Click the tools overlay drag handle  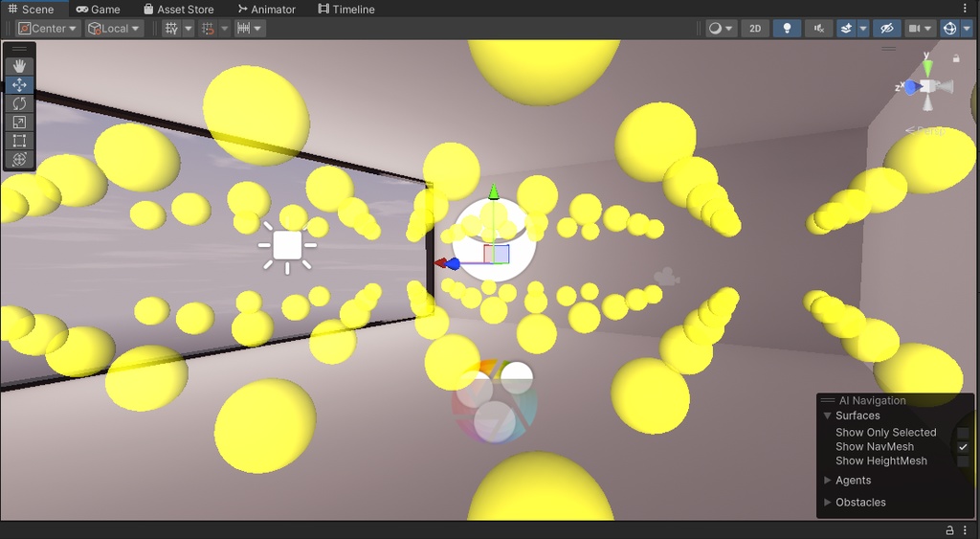coord(19,49)
